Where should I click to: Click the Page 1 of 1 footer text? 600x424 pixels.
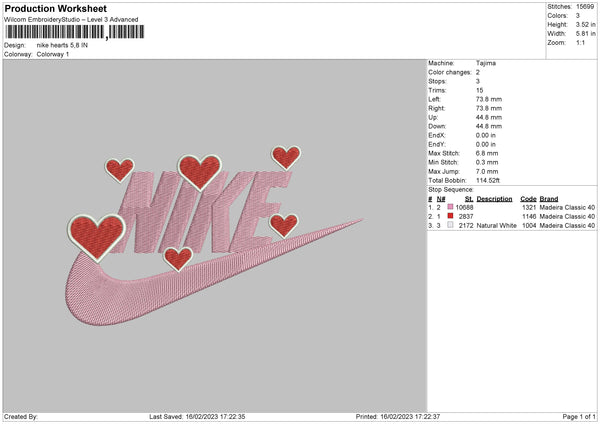579,416
